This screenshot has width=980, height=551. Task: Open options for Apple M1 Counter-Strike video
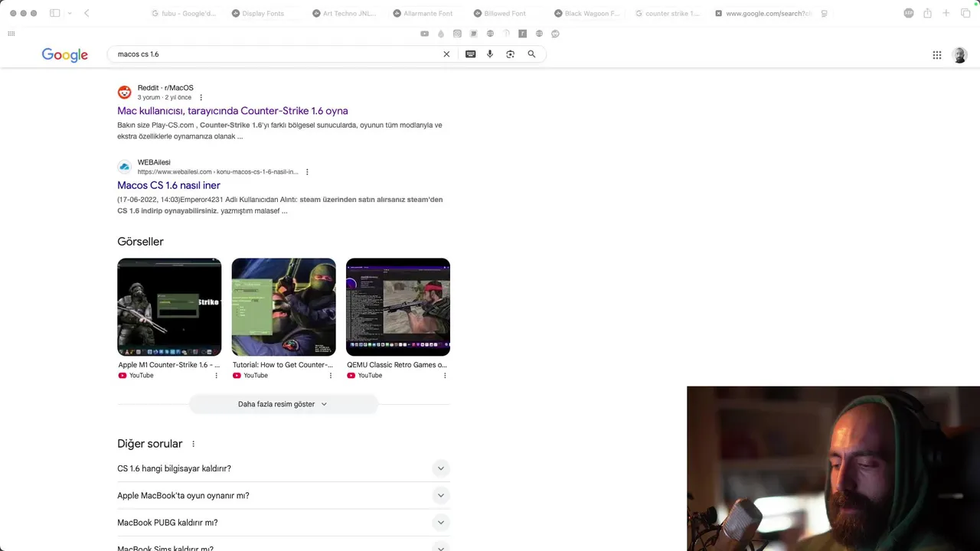click(x=217, y=376)
